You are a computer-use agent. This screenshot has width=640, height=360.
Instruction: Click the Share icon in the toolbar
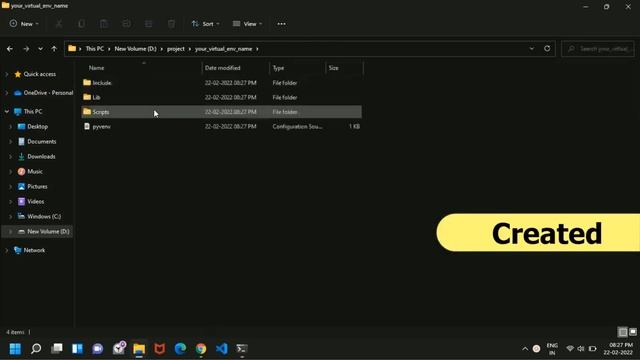pos(149,24)
